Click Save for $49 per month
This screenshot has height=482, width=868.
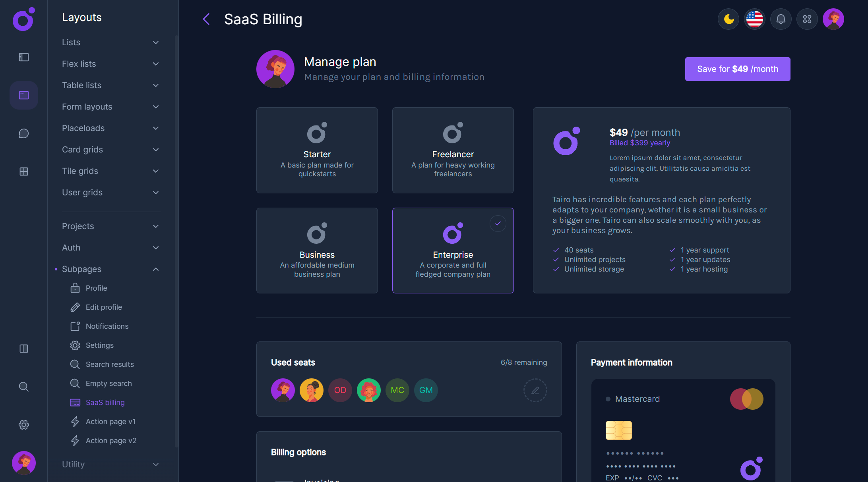point(737,69)
